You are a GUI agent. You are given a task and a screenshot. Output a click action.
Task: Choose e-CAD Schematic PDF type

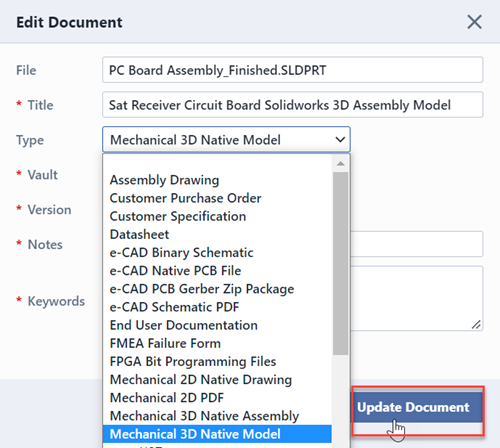point(217,307)
